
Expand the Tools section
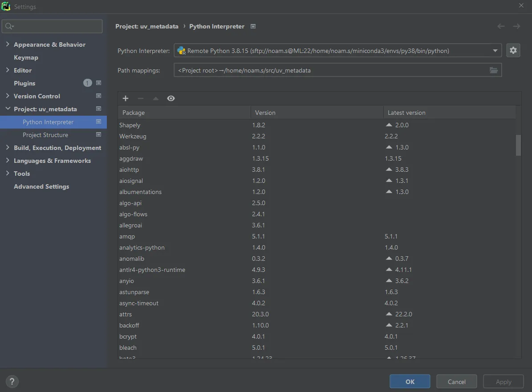[8, 173]
